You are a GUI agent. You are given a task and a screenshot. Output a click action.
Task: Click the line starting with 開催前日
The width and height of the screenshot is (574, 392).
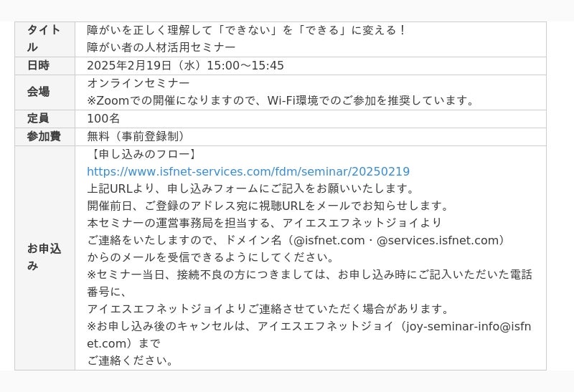268,206
